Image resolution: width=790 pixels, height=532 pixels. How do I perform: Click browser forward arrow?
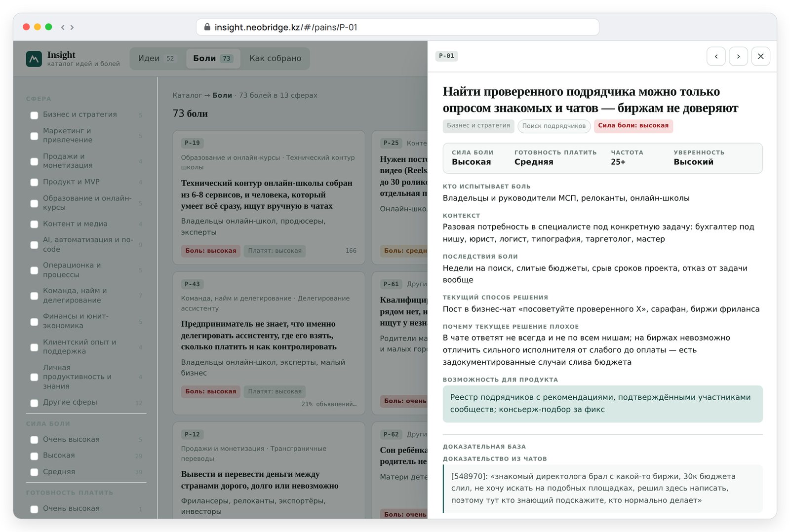coord(72,27)
